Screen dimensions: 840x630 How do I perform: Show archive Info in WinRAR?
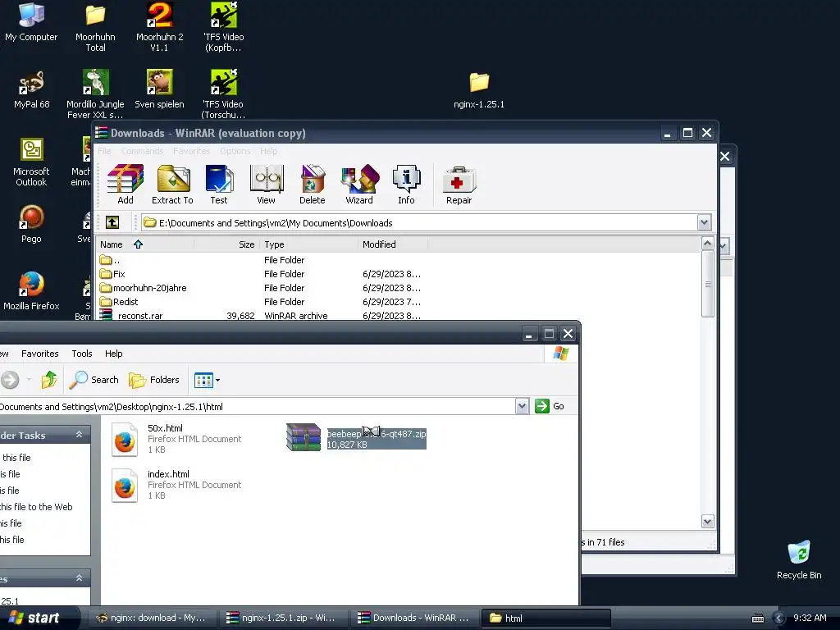pos(406,185)
